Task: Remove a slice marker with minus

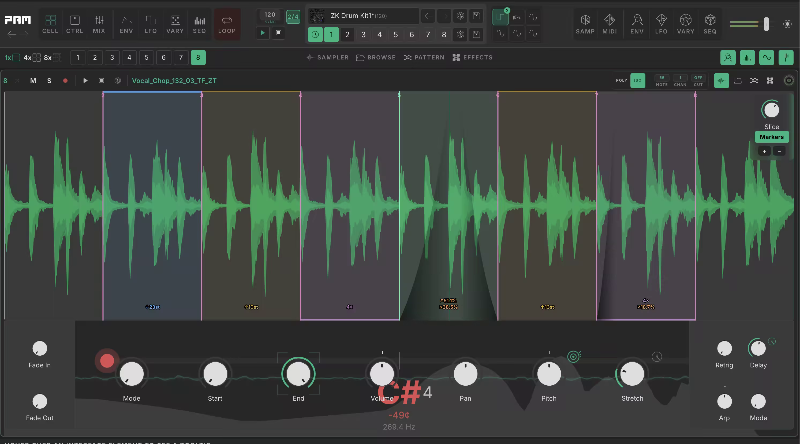Action: 779,151
